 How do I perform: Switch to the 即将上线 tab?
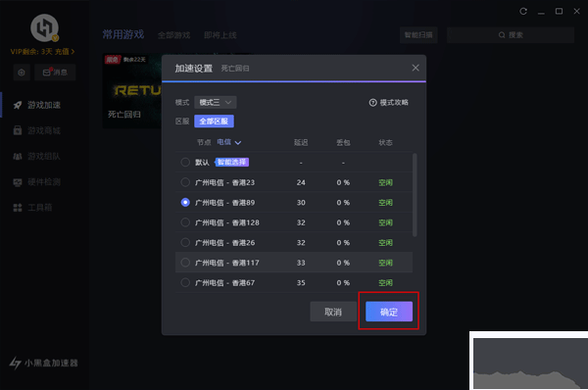point(220,35)
